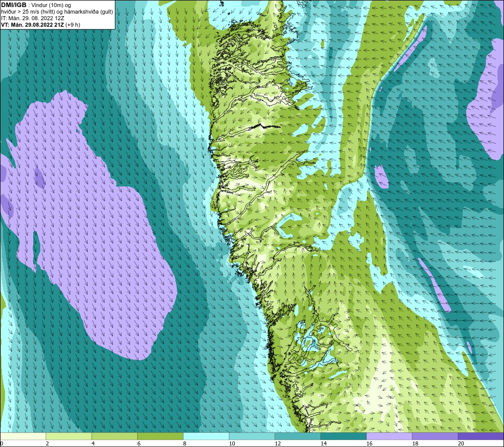This screenshot has height=447, width=504.
Task: Click the legend scale label "18"
Action: coord(415,443)
